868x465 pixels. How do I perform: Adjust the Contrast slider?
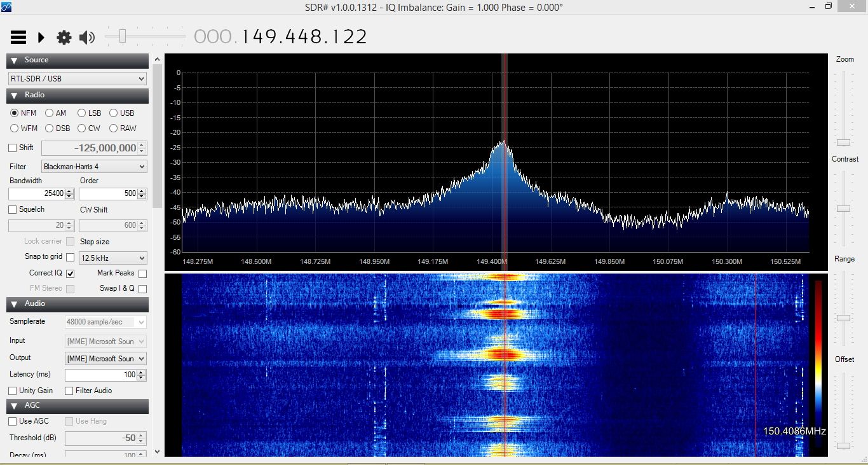tap(844, 209)
